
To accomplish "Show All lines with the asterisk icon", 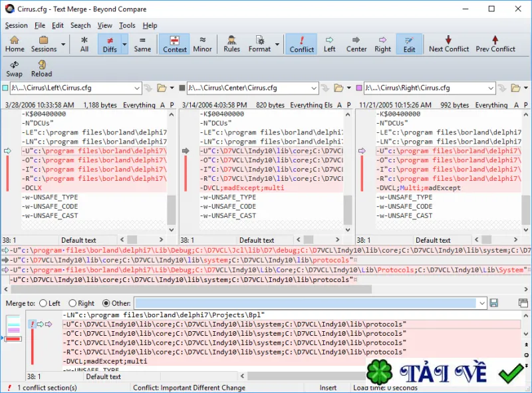I will [x=84, y=44].
